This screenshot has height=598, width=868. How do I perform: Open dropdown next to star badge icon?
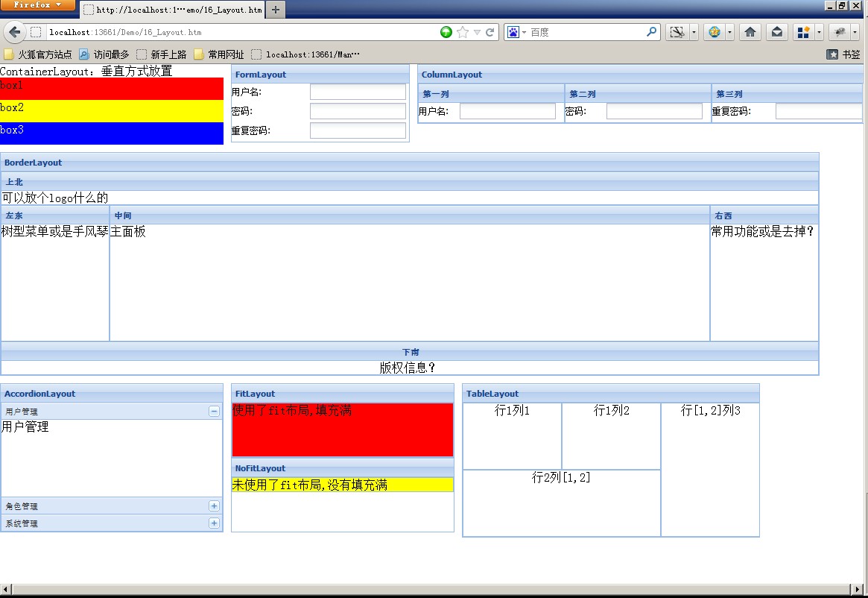(729, 32)
